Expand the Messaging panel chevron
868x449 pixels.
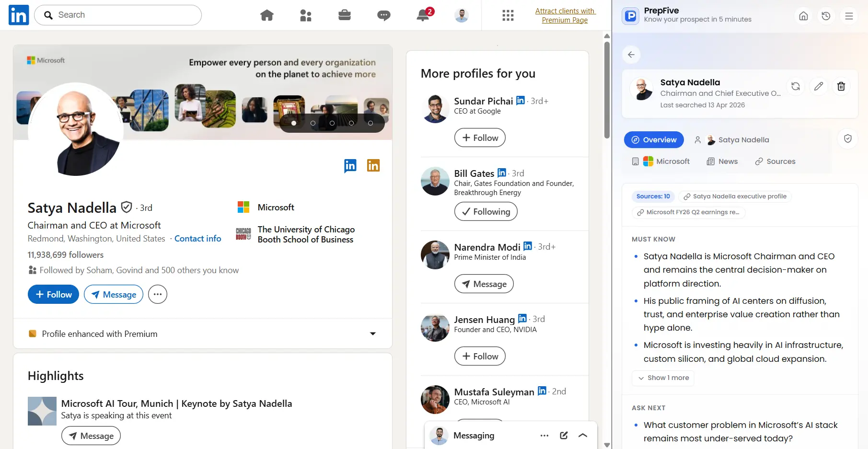point(583,435)
